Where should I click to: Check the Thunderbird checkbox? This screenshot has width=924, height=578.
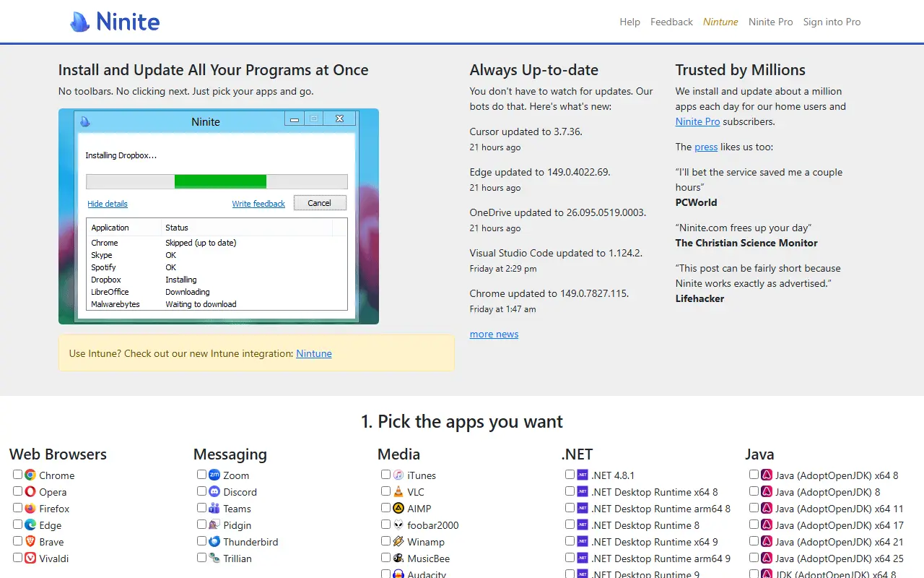click(x=201, y=541)
